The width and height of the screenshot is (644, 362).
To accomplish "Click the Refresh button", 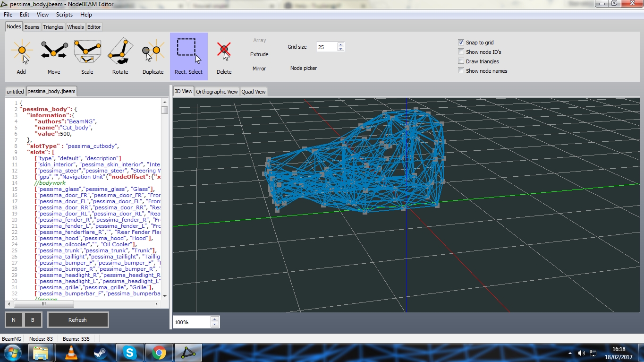I will pos(78,320).
